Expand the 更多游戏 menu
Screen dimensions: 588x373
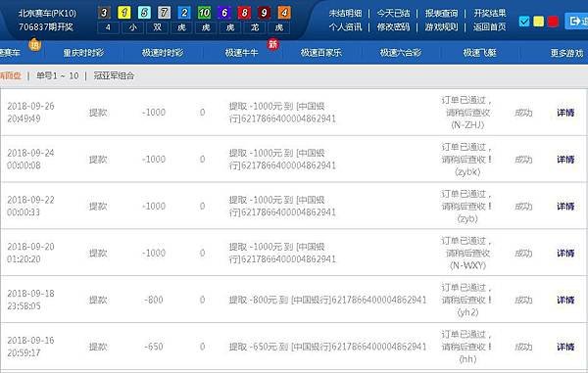coord(566,53)
